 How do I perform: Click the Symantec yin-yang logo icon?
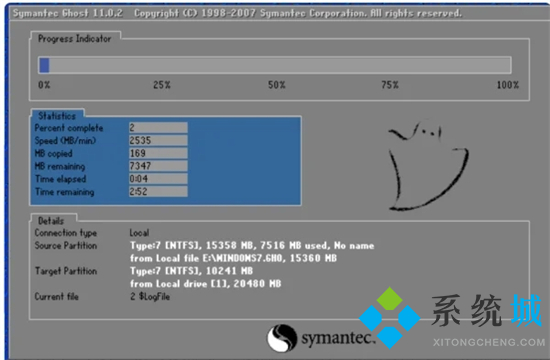click(282, 338)
